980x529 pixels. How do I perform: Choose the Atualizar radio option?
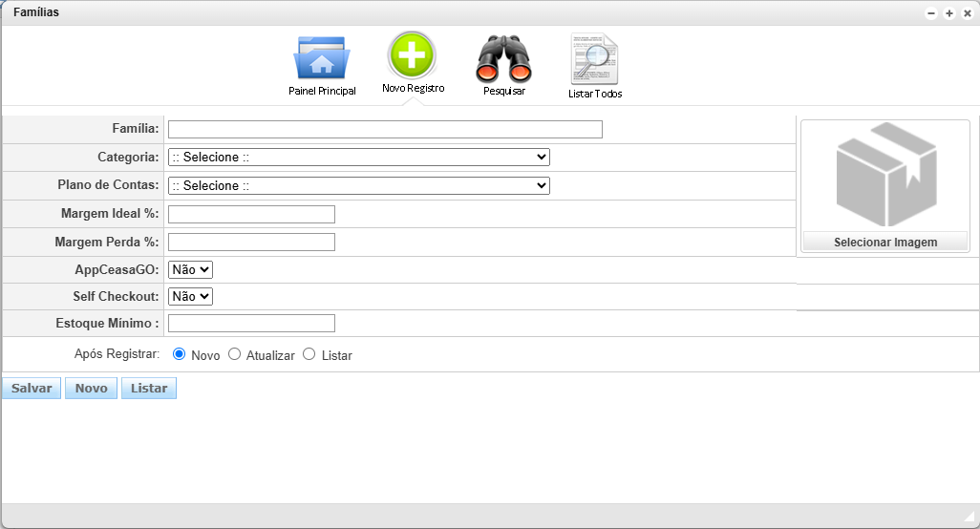click(234, 354)
